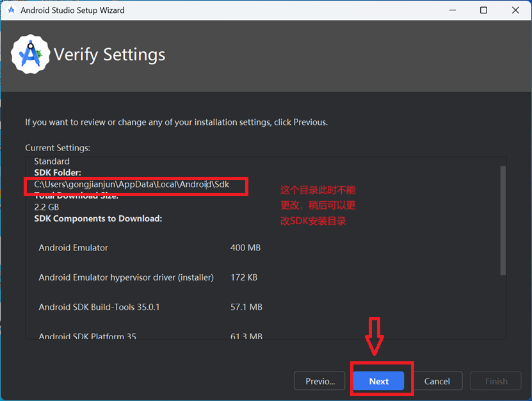Image resolution: width=532 pixels, height=401 pixels.
Task: Click the review or change settings instruction text
Action: click(177, 122)
